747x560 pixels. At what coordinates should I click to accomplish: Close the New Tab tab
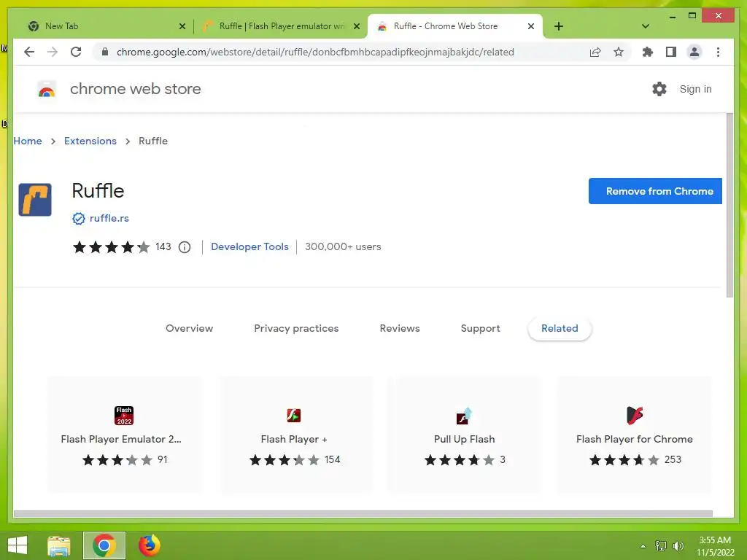coord(182,26)
